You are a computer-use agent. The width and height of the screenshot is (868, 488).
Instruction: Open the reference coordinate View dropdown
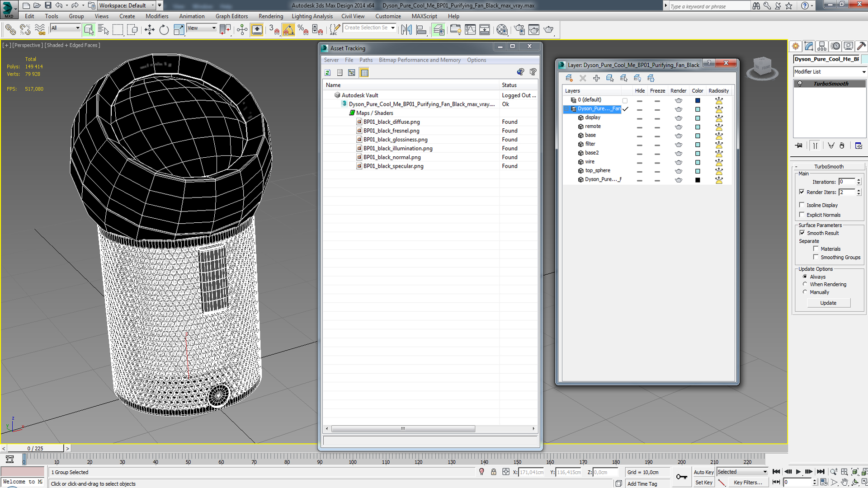point(202,28)
